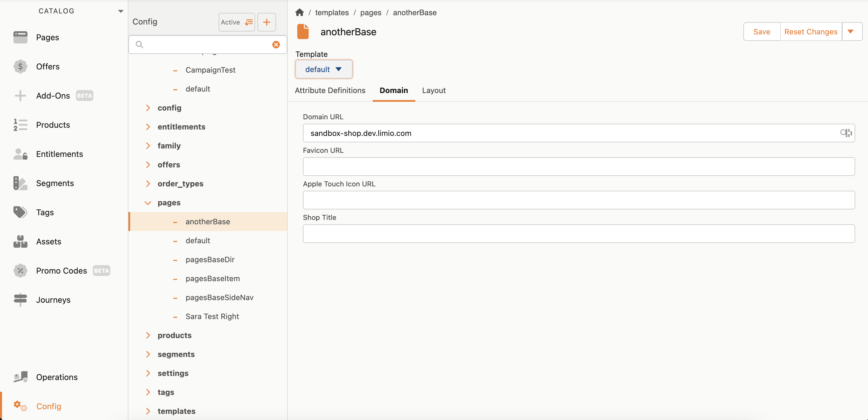Click the home icon in breadcrumb
Image resolution: width=868 pixels, height=420 pixels.
(x=299, y=13)
